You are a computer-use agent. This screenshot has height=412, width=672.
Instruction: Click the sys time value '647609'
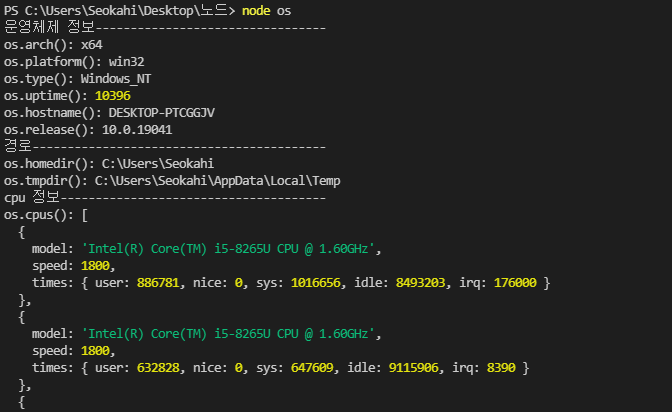point(312,367)
